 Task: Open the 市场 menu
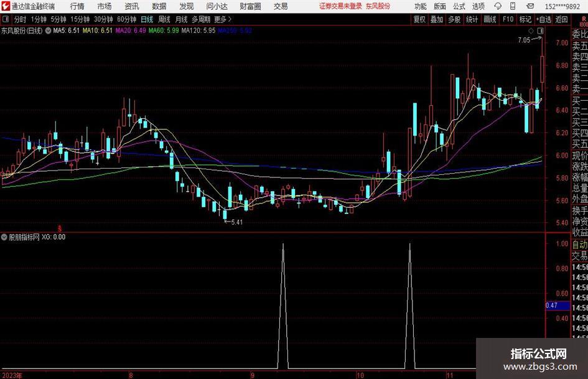[x=105, y=6]
